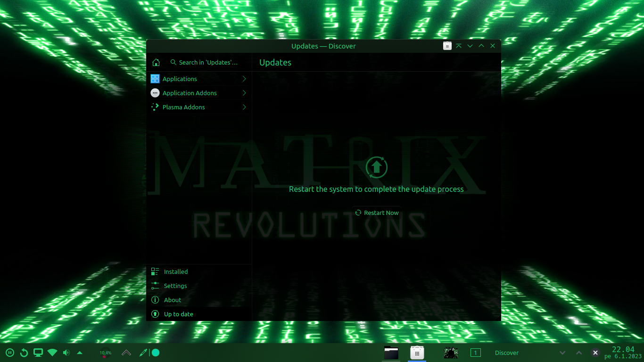
Task: Click the Applications category grid icon
Action: tap(155, 79)
